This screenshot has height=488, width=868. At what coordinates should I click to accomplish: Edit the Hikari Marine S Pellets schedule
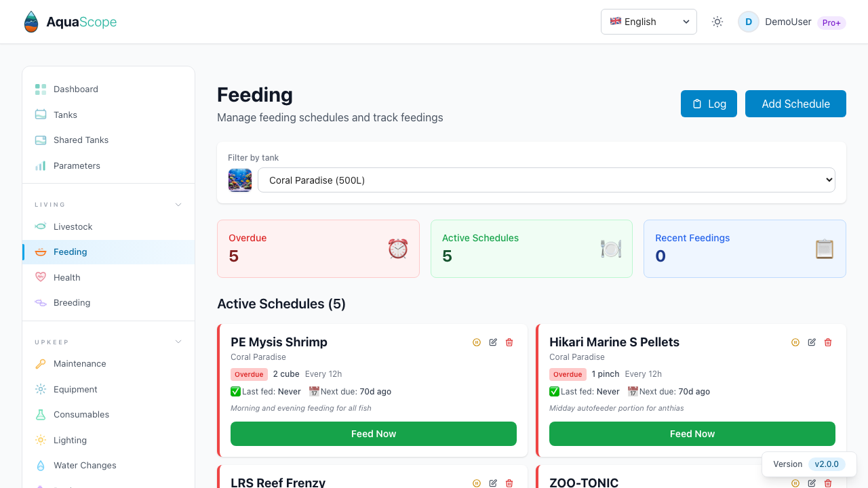812,342
